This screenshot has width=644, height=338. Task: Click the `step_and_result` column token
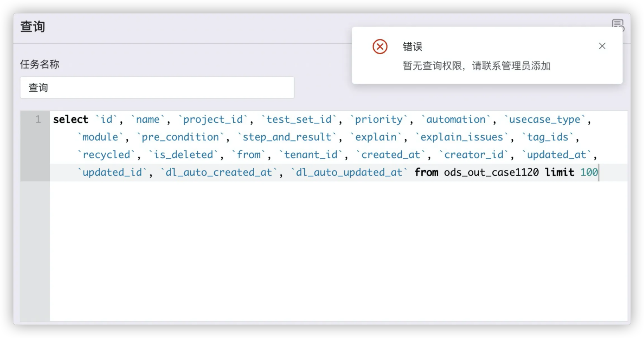tap(287, 137)
